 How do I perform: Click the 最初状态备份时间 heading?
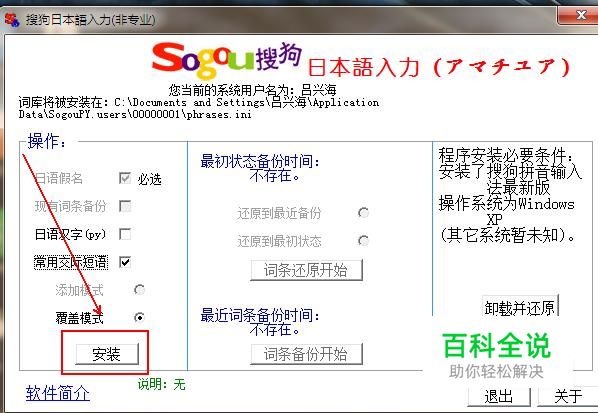pyautogui.click(x=260, y=161)
